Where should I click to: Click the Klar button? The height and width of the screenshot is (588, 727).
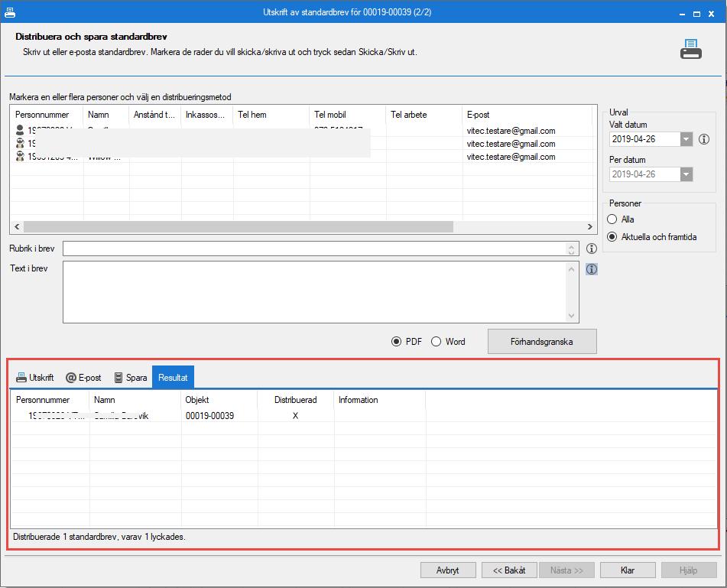(628, 570)
